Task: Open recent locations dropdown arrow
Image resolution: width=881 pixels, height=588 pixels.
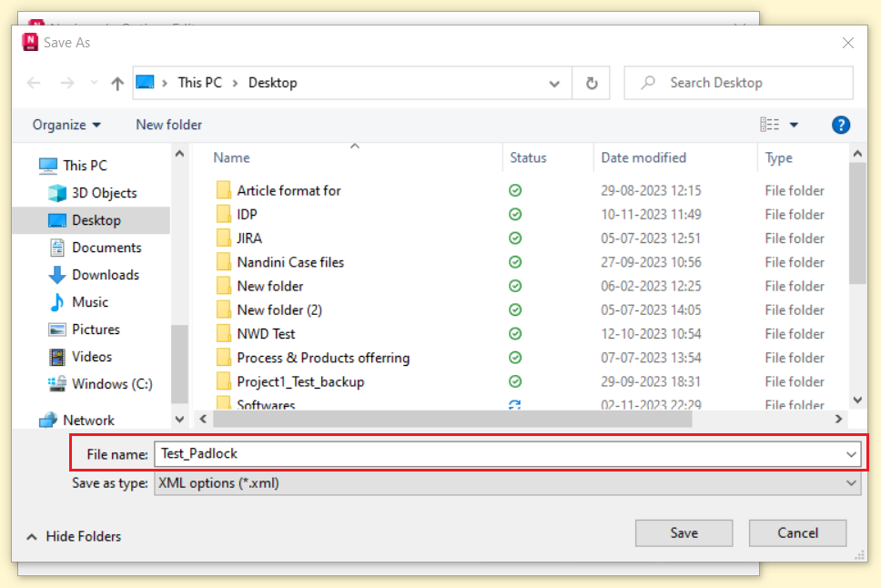Action: (x=94, y=83)
